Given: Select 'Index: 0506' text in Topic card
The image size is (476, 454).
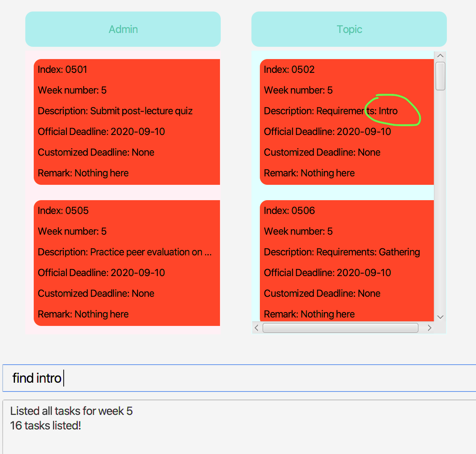Looking at the screenshot, I should 289,211.
